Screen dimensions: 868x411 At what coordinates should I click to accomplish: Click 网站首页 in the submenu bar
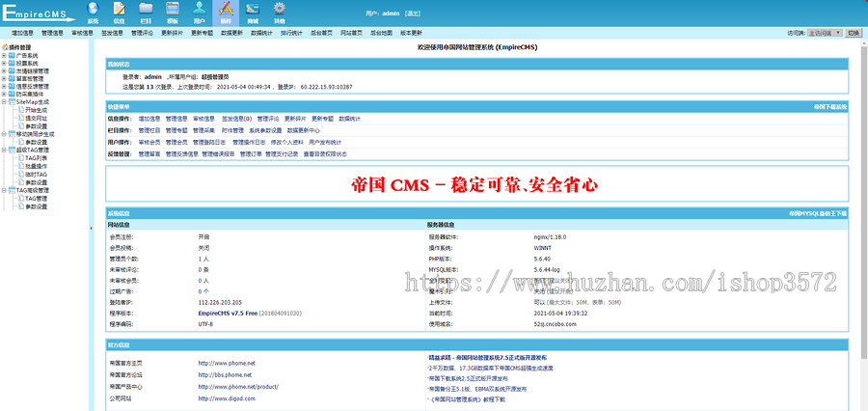[x=351, y=33]
